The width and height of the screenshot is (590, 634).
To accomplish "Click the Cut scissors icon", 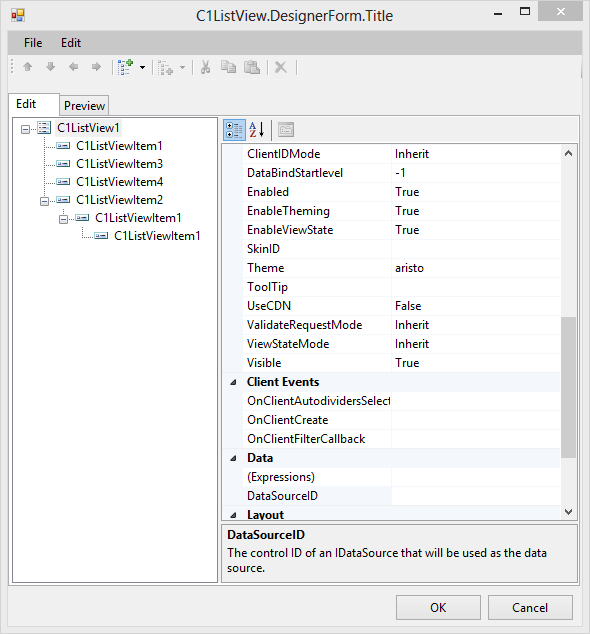I will (x=205, y=67).
